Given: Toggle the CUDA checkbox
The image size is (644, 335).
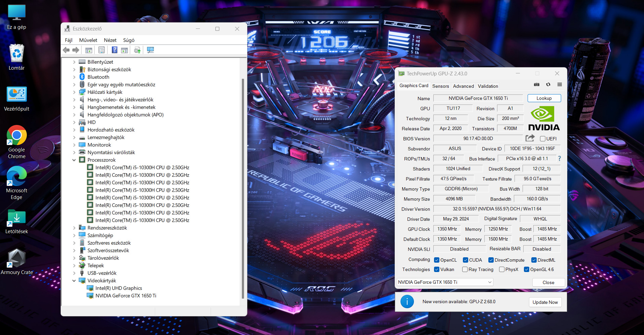Looking at the screenshot, I should [466, 260].
